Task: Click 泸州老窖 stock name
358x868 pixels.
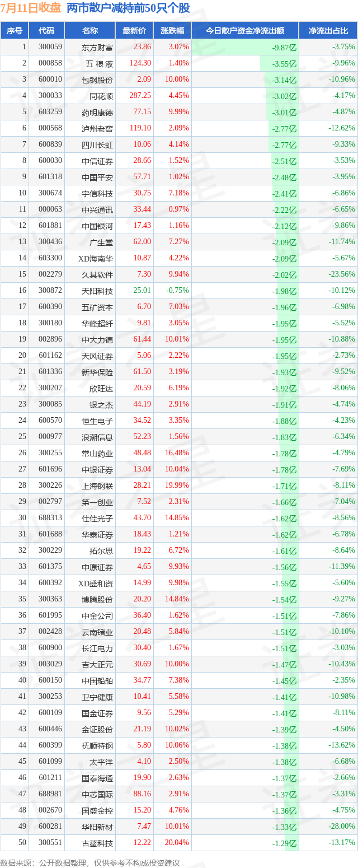Action: pos(97,128)
